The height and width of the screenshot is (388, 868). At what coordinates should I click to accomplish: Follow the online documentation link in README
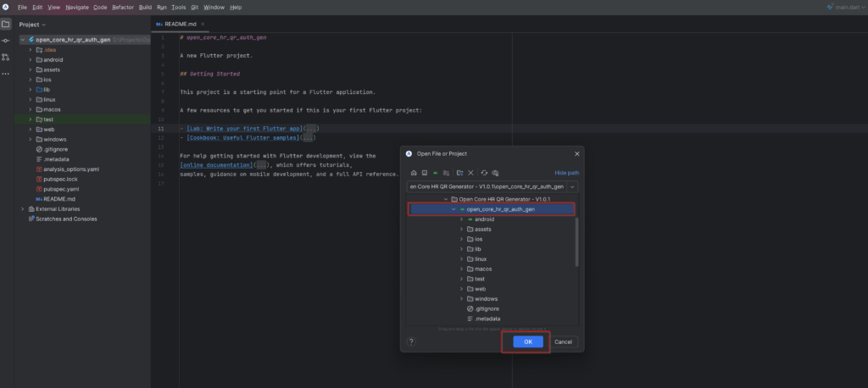click(215, 165)
